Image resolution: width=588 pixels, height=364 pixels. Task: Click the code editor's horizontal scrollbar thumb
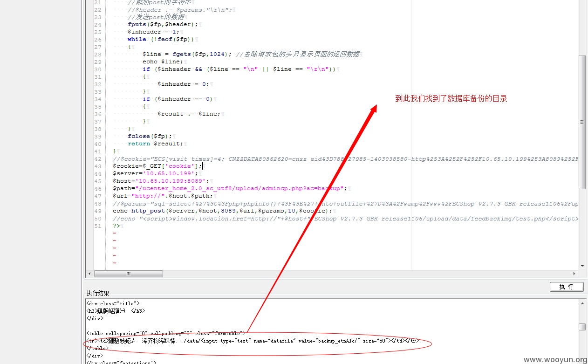129,274
